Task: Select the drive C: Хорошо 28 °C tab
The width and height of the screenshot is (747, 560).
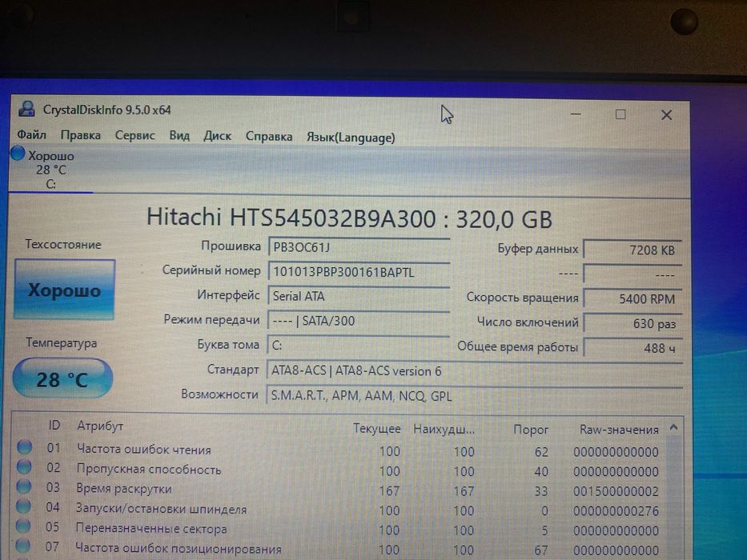Action: (50, 170)
